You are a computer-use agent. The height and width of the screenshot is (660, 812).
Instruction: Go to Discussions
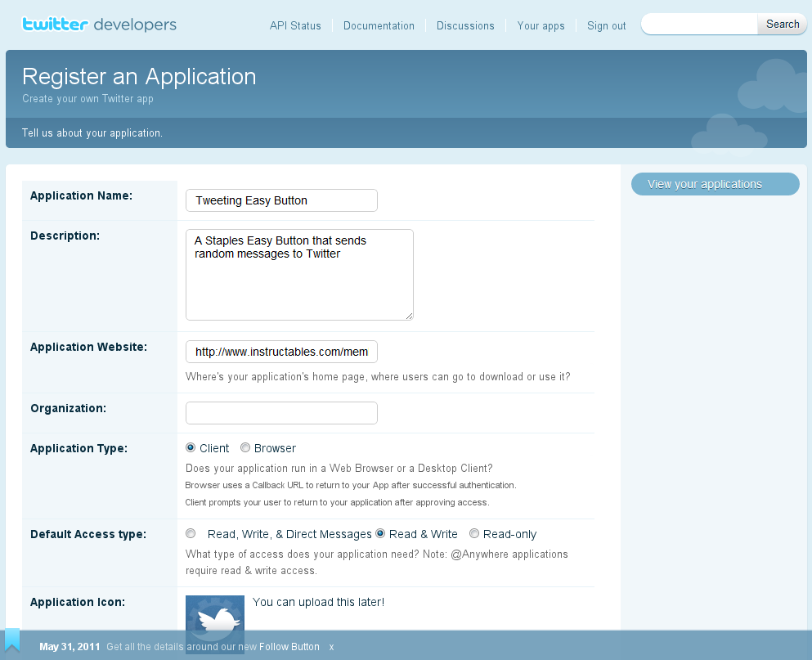click(x=465, y=26)
